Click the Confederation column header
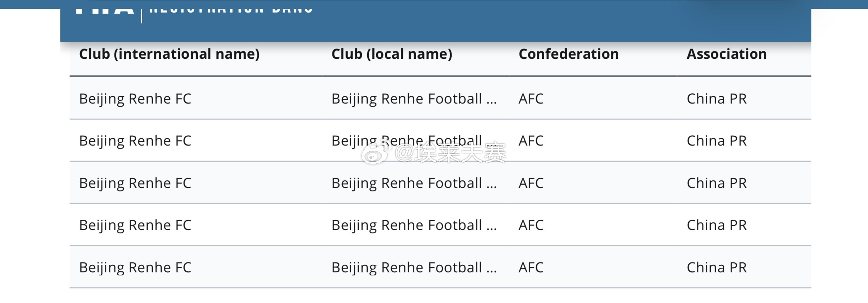This screenshot has height=303, width=868. tap(568, 54)
